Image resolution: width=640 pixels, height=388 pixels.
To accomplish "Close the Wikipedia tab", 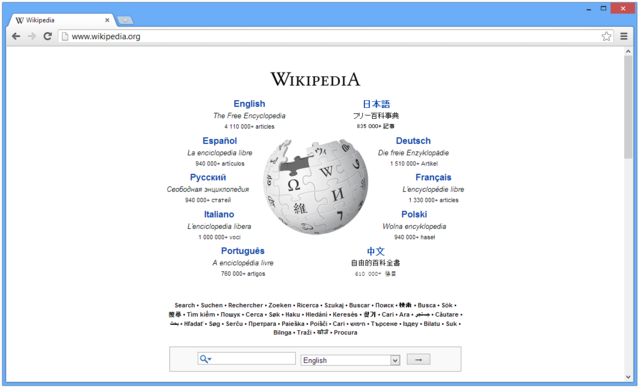I will pyautogui.click(x=107, y=20).
